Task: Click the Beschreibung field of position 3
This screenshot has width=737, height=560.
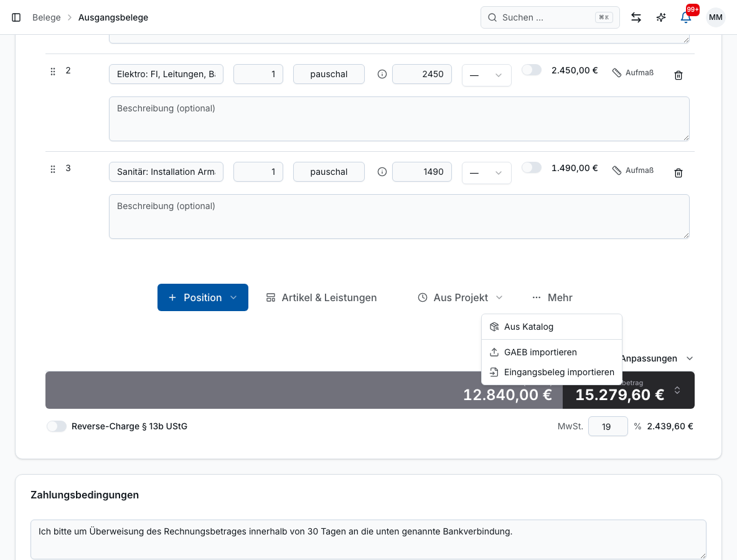Action: (399, 217)
